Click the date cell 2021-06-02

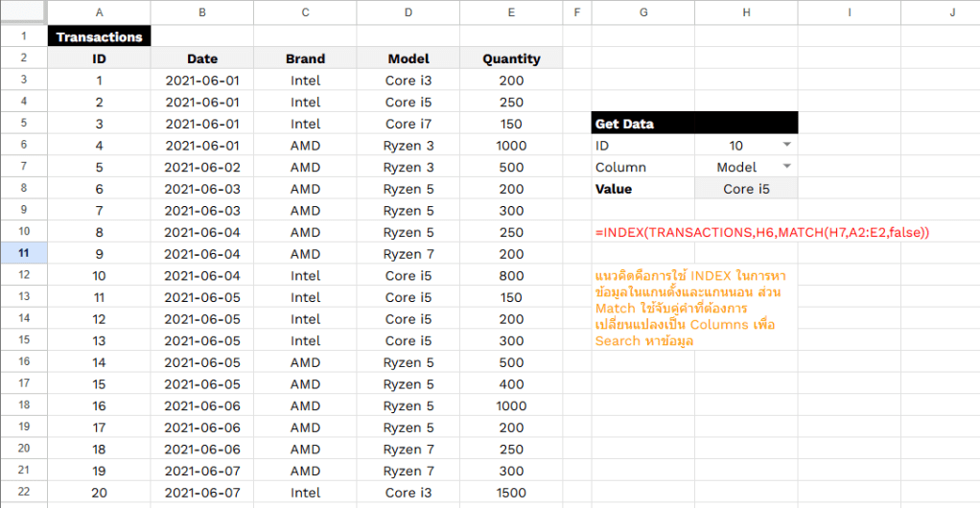coord(202,167)
